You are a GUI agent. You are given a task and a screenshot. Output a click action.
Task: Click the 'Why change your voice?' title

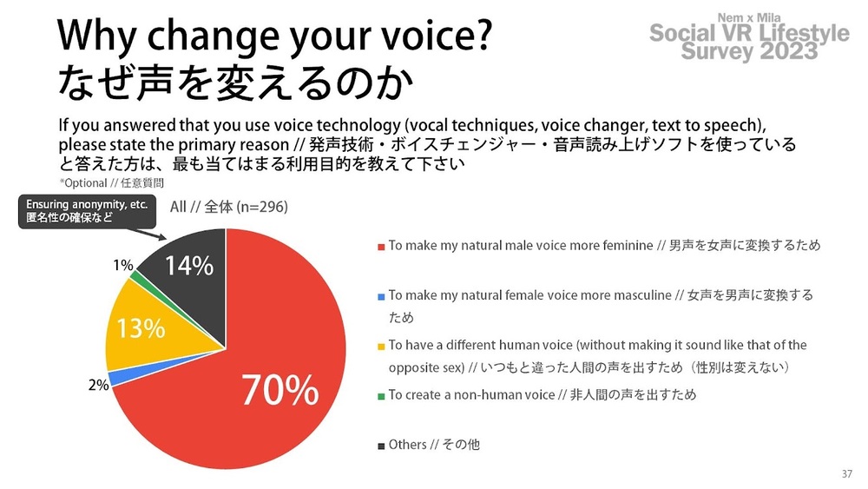[x=274, y=36]
